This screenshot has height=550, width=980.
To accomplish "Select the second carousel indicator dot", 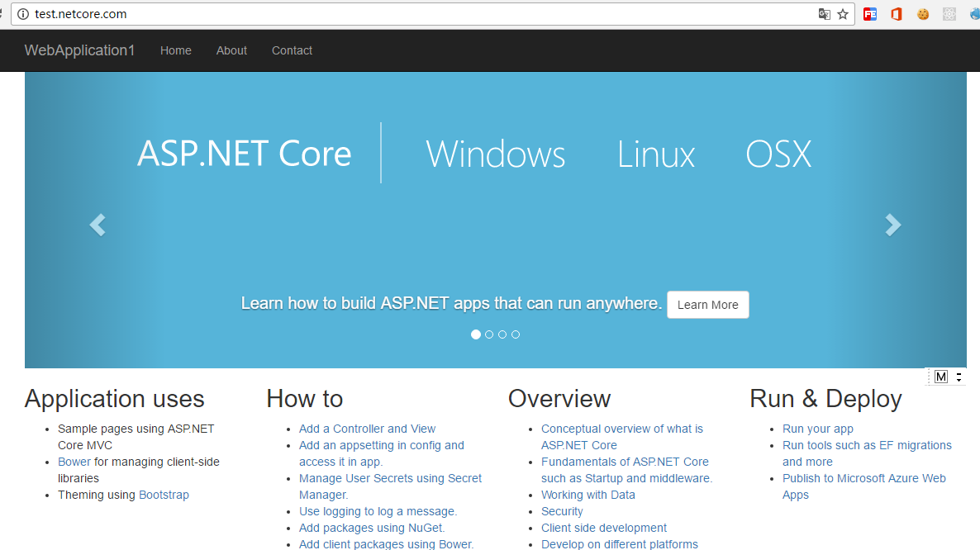I will (x=489, y=334).
